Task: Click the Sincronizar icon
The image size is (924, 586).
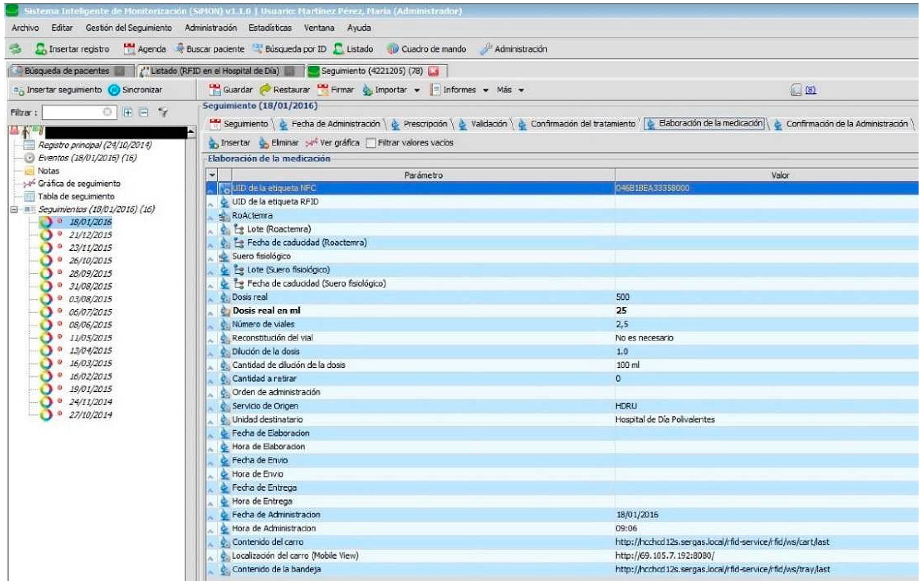Action: point(114,90)
